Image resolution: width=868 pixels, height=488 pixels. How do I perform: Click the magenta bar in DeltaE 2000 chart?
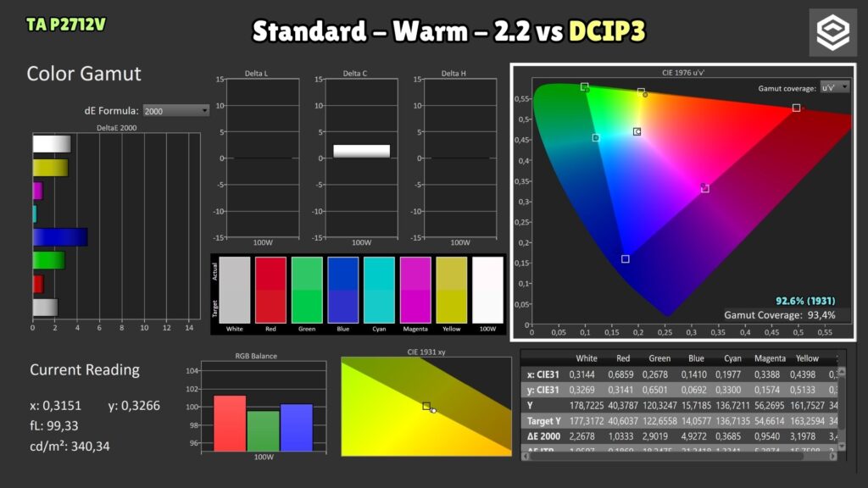[37, 191]
